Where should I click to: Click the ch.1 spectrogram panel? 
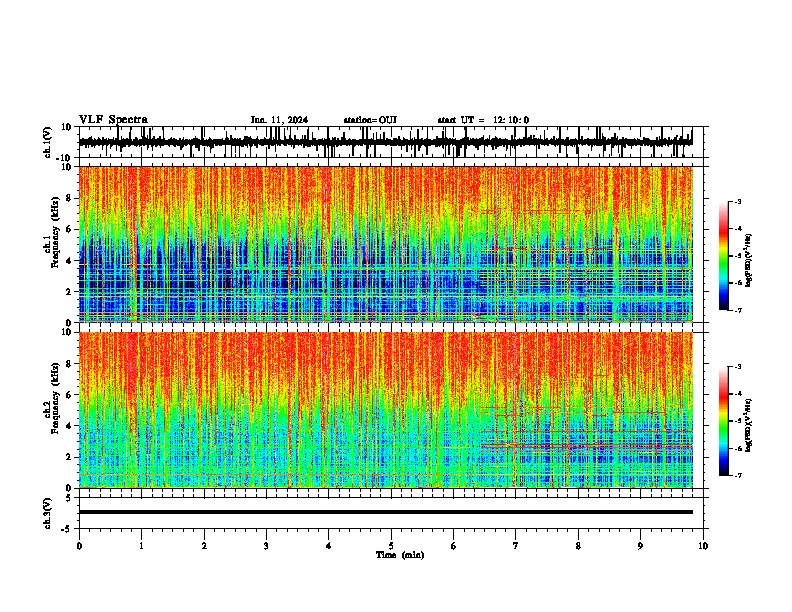(x=386, y=244)
